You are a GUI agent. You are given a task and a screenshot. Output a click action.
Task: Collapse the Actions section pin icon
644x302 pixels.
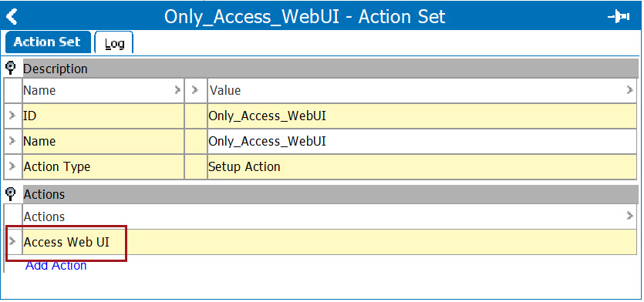point(12,193)
